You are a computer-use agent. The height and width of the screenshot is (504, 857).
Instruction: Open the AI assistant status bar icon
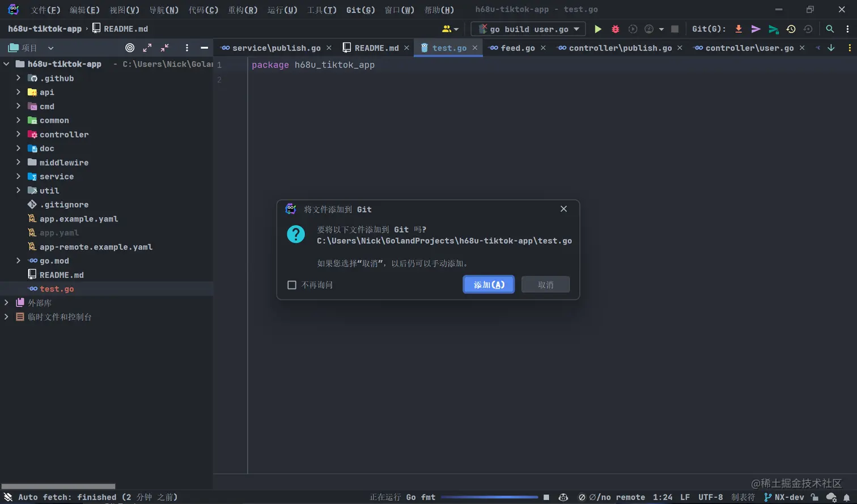(563, 497)
